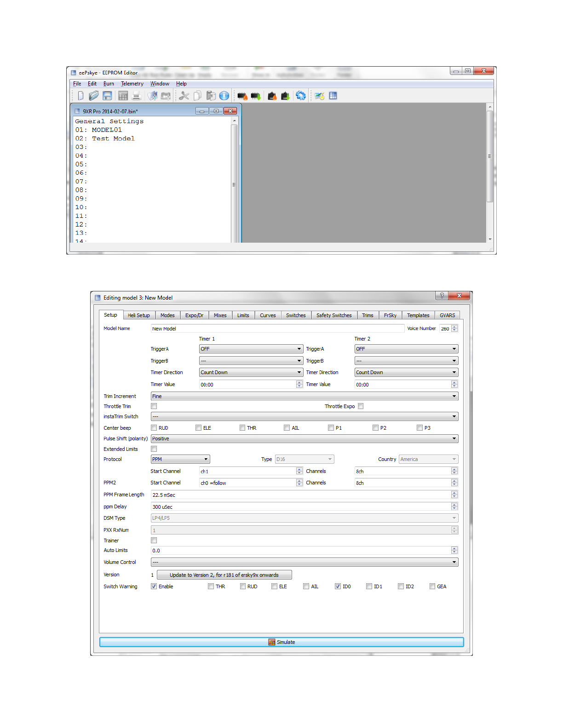563x728 pixels.
Task: Open settings with the blue gear icon
Action: 301,96
